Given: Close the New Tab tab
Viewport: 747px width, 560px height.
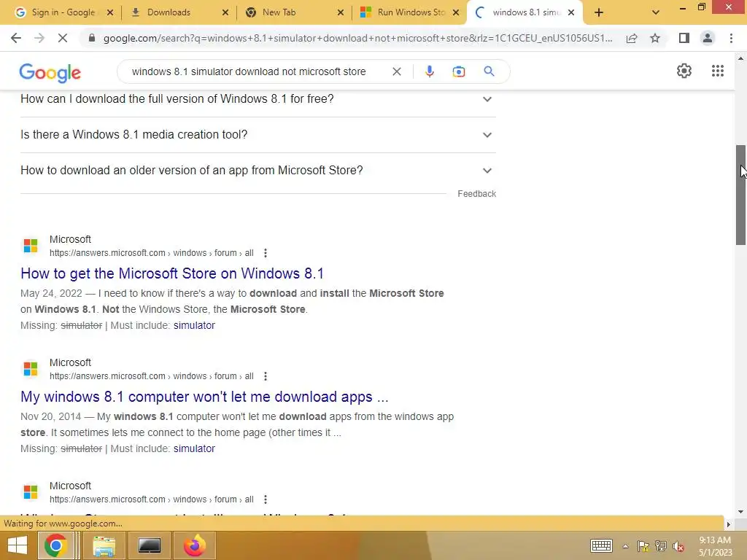Looking at the screenshot, I should click(341, 12).
